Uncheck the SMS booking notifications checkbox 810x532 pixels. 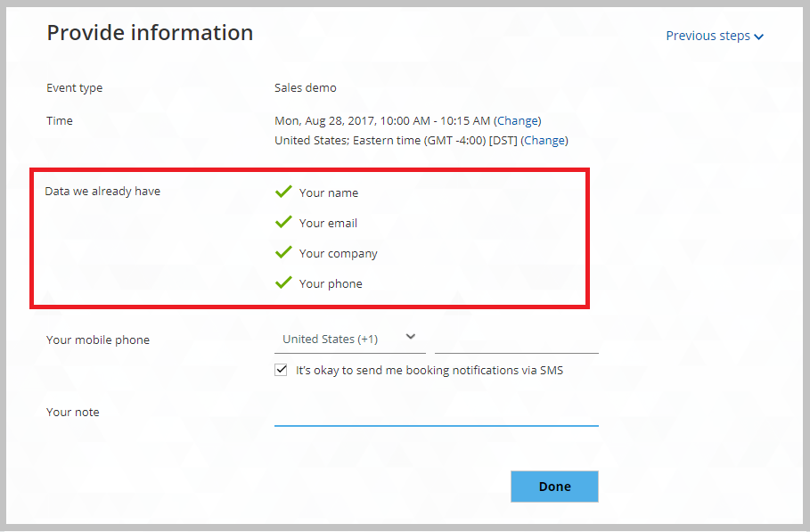point(281,370)
